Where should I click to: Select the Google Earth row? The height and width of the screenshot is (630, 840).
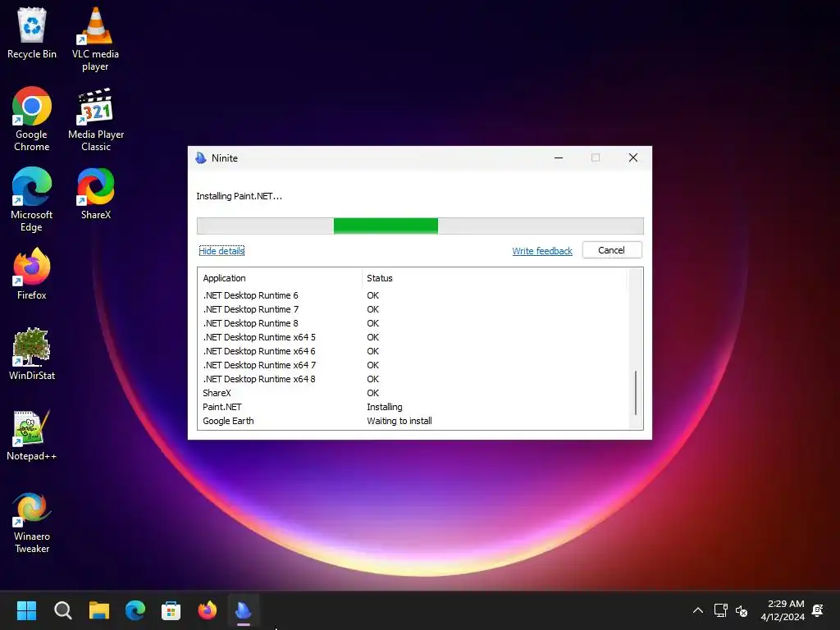pyautogui.click(x=412, y=421)
